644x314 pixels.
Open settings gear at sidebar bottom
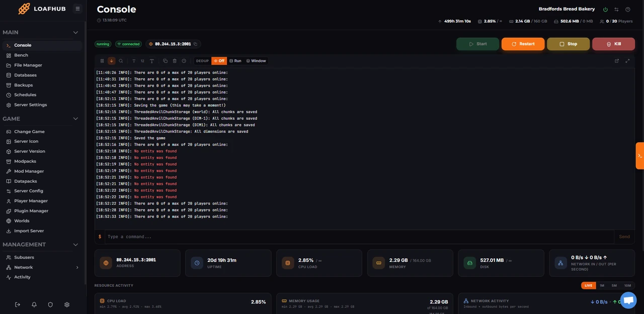click(x=67, y=304)
